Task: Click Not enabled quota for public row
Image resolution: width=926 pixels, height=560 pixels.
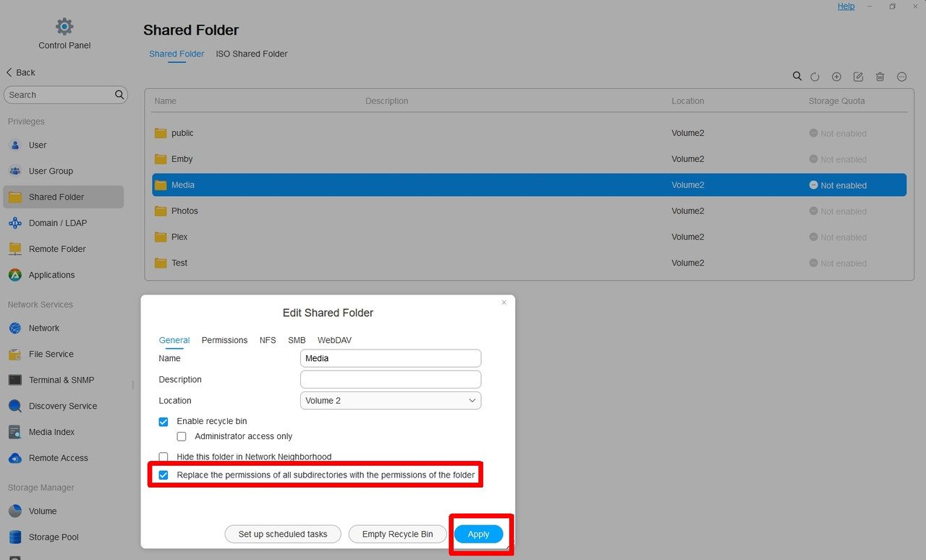Action: [838, 133]
